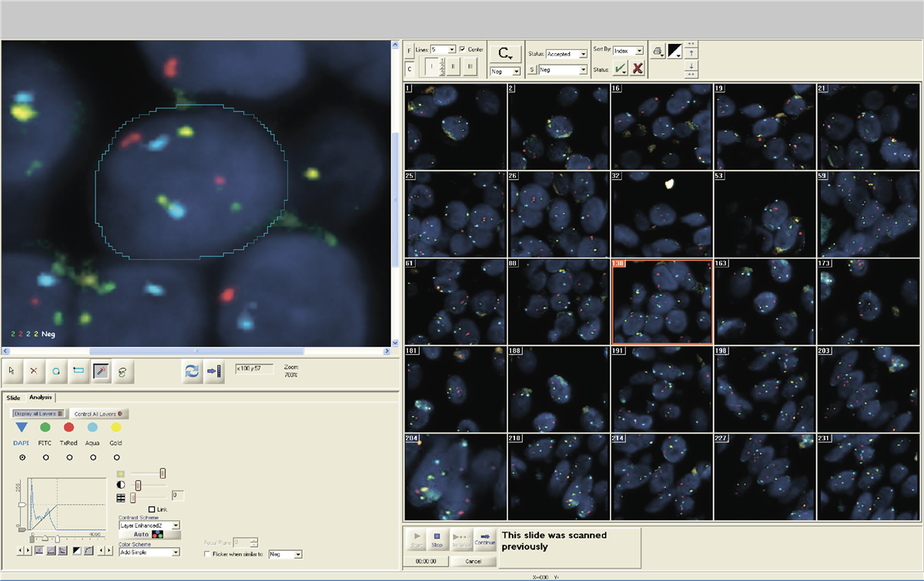Viewport: 924px width, 581px height.
Task: Reject cell with red X status button
Action: (x=638, y=69)
